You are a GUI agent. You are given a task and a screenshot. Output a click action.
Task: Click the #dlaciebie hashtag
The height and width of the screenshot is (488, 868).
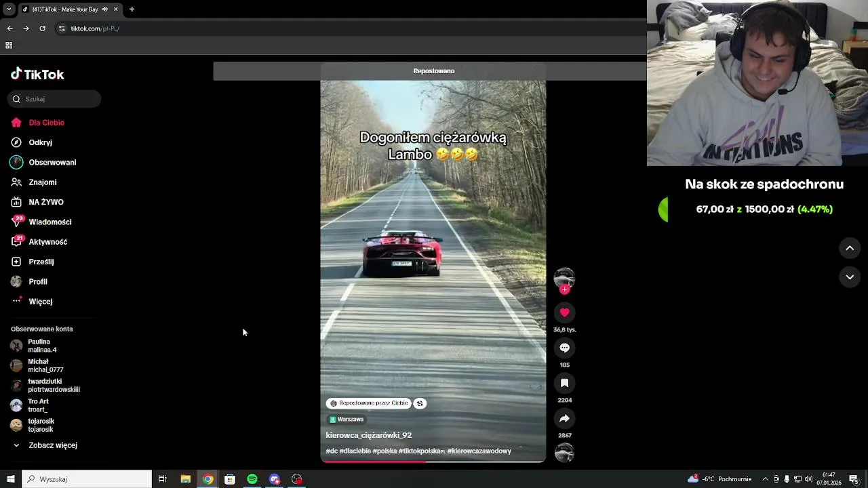(x=355, y=451)
